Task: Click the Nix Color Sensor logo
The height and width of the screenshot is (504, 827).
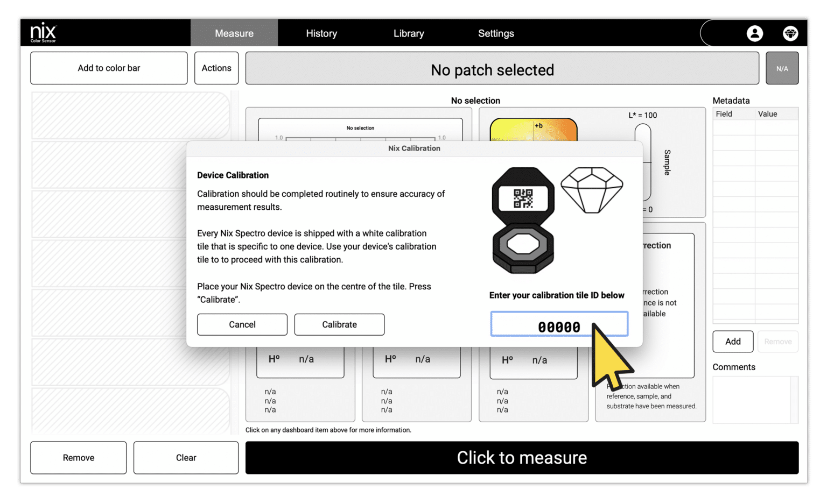Action: point(43,32)
